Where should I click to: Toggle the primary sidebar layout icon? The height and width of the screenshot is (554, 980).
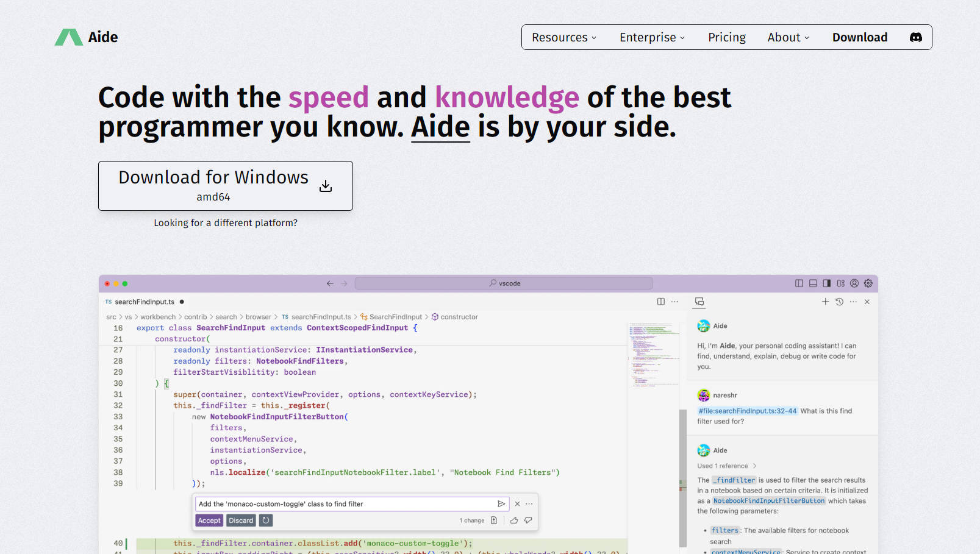799,283
